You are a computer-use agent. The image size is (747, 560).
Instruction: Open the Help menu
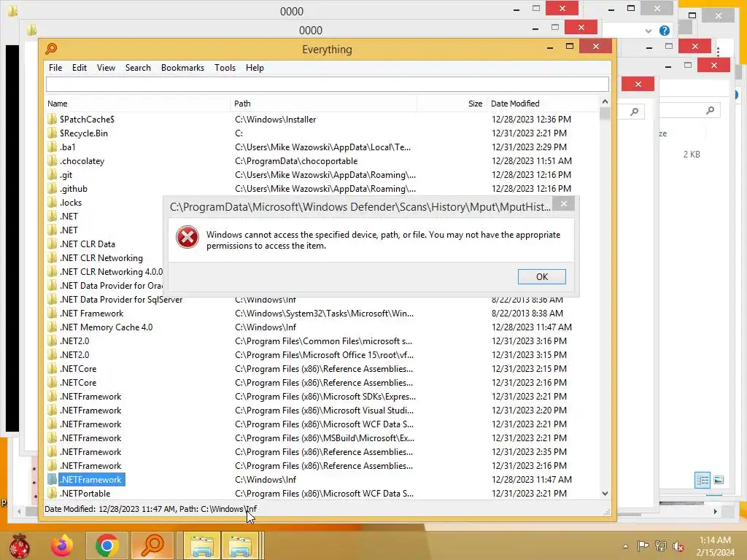[255, 68]
